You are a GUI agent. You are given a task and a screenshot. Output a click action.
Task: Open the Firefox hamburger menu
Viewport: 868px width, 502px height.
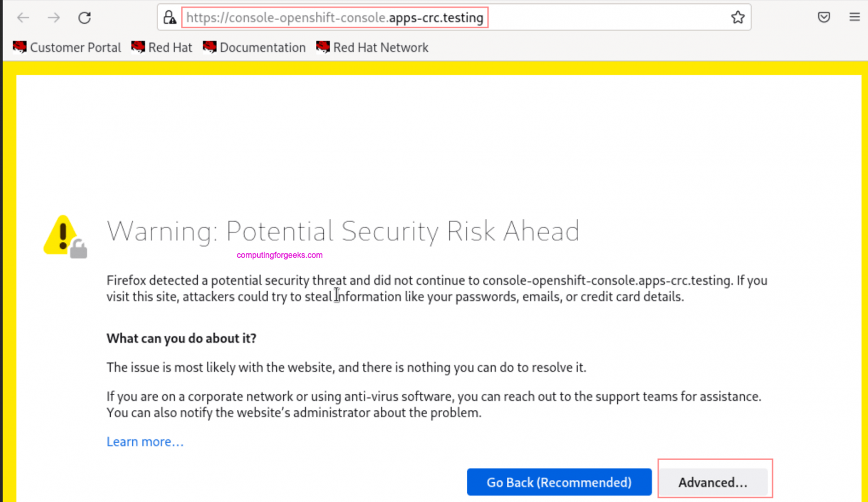point(854,17)
